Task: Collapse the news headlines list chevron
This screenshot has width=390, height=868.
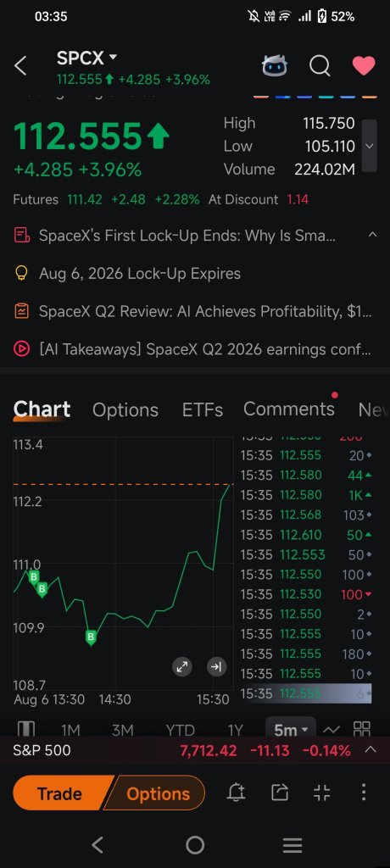Action: tap(372, 236)
